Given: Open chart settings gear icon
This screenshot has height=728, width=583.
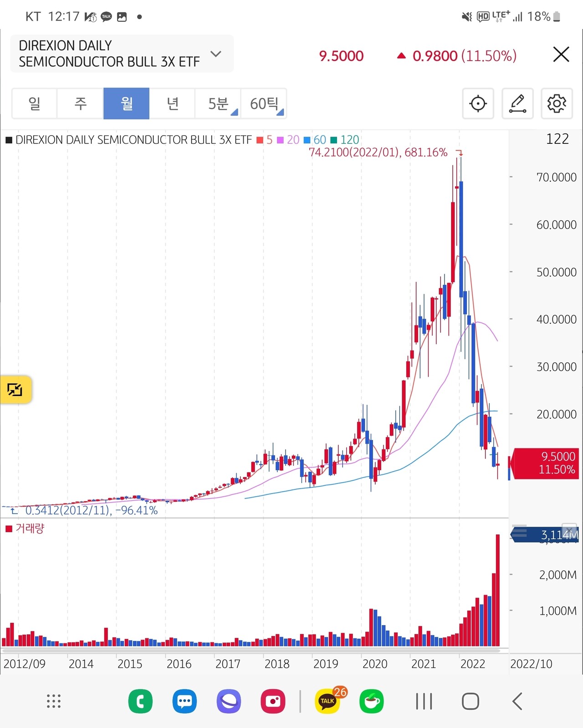Looking at the screenshot, I should [557, 104].
